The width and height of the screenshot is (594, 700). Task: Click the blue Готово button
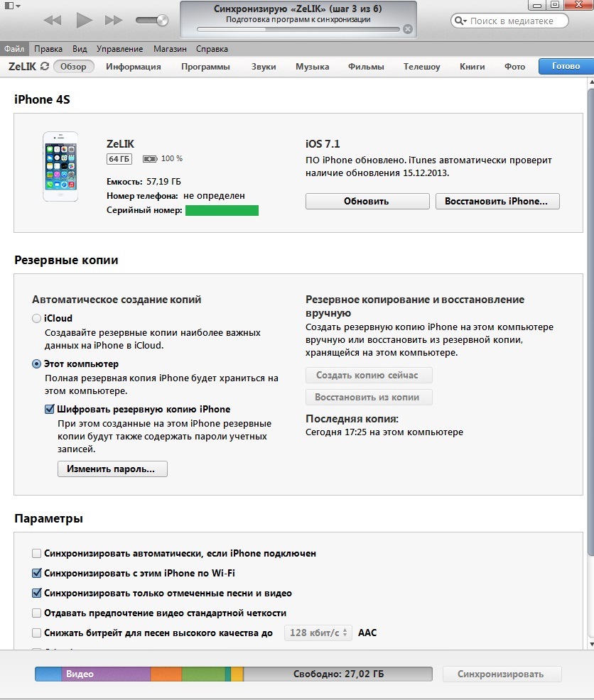click(566, 66)
